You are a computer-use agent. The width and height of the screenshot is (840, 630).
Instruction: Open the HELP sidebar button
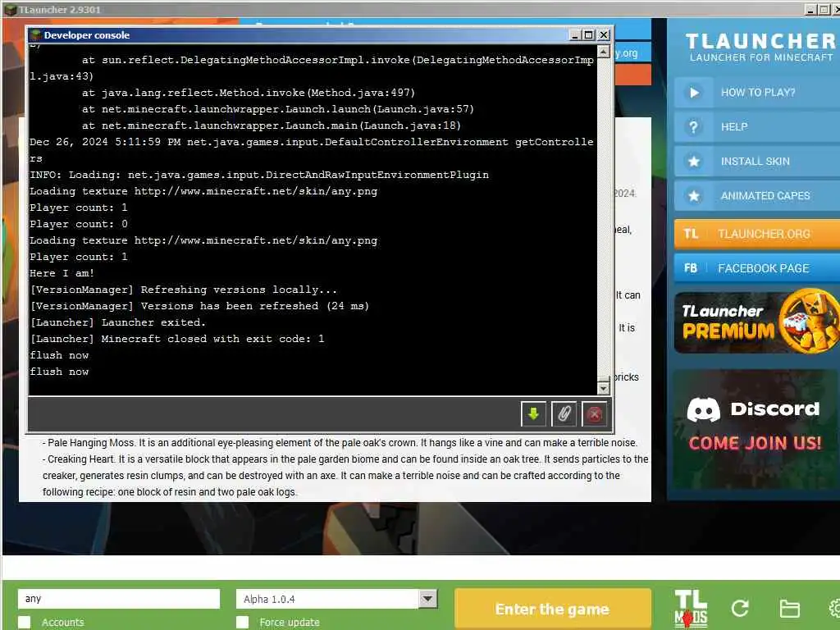756,127
